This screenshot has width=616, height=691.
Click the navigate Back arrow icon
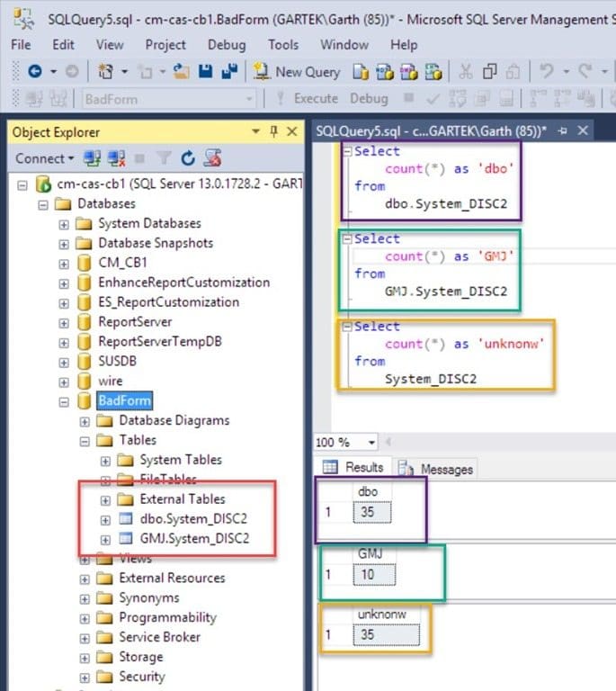tap(35, 71)
